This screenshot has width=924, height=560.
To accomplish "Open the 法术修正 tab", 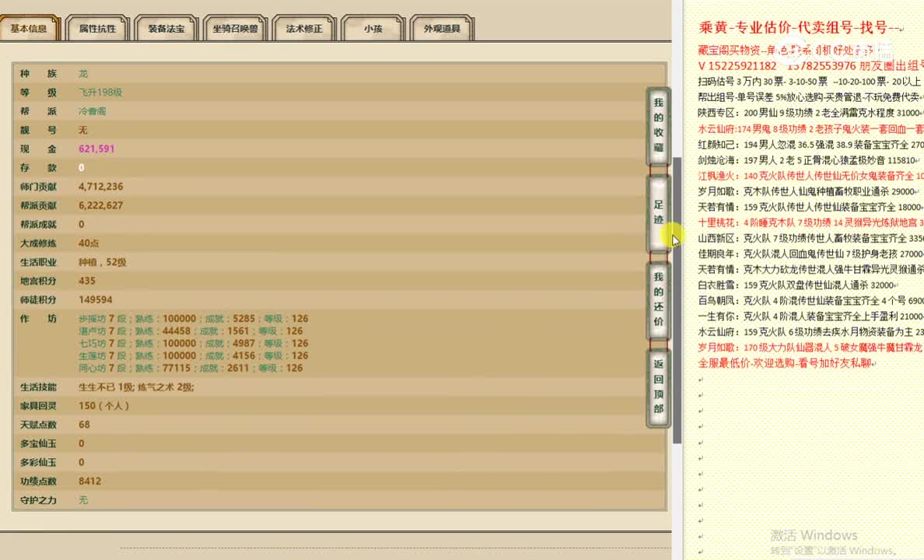I will (304, 28).
